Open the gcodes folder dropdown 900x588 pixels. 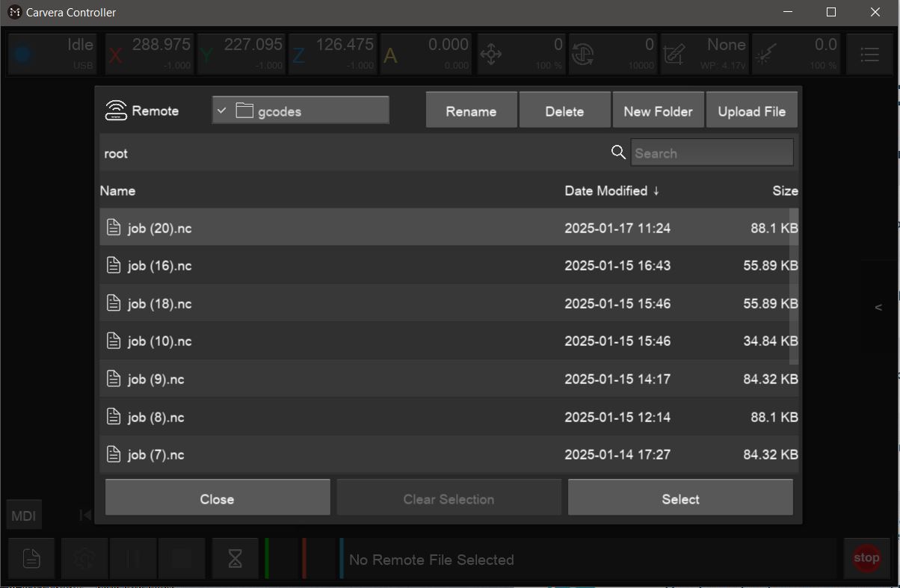(300, 111)
